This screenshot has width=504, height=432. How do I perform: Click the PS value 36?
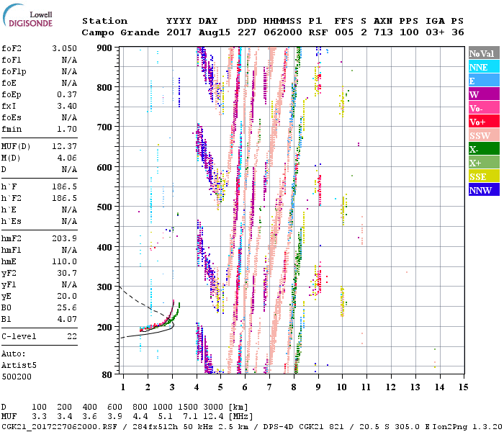pos(458,32)
